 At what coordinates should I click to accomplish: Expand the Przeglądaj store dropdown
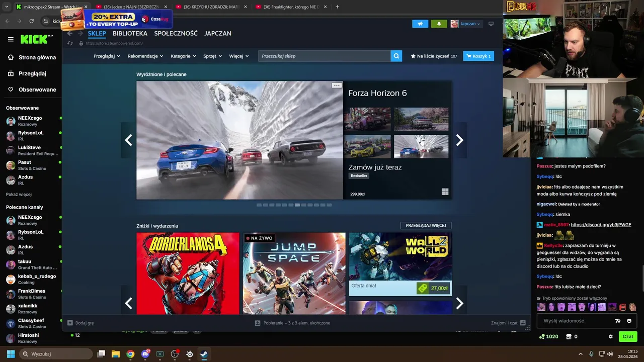(x=107, y=56)
